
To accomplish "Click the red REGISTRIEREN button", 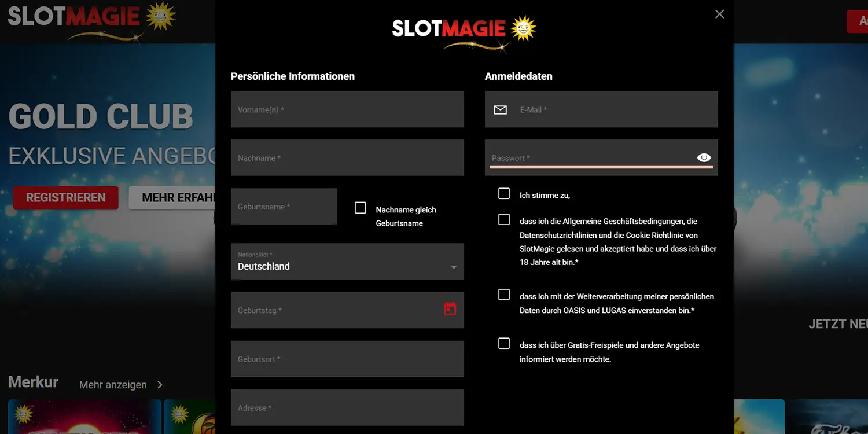I will (x=65, y=198).
